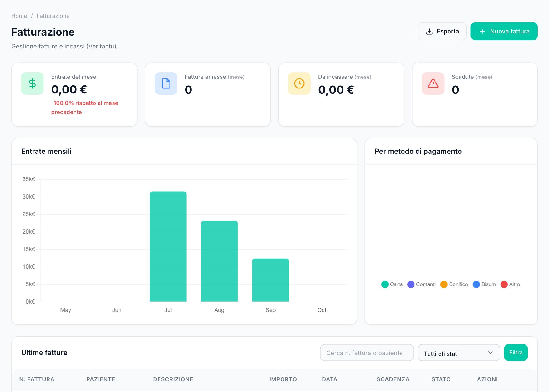Click the Importo column header
The image size is (549, 392).
click(x=283, y=379)
